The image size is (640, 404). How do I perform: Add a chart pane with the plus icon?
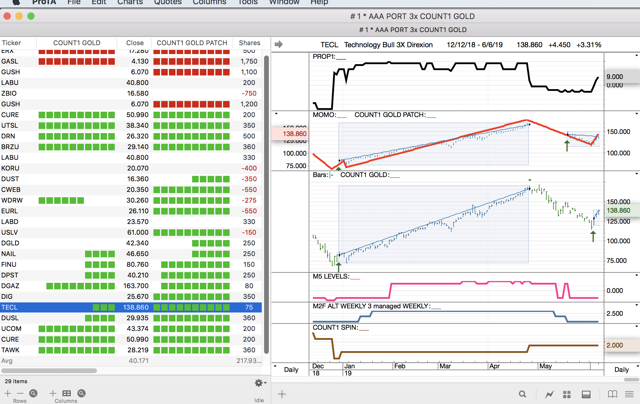(282, 394)
